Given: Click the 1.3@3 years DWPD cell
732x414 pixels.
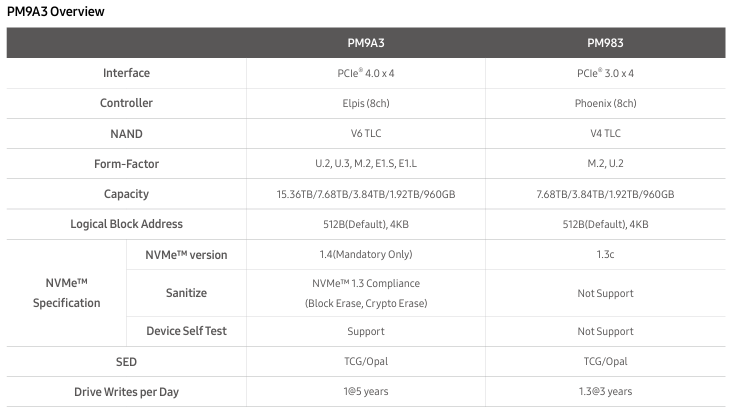Looking at the screenshot, I should coord(605,392).
